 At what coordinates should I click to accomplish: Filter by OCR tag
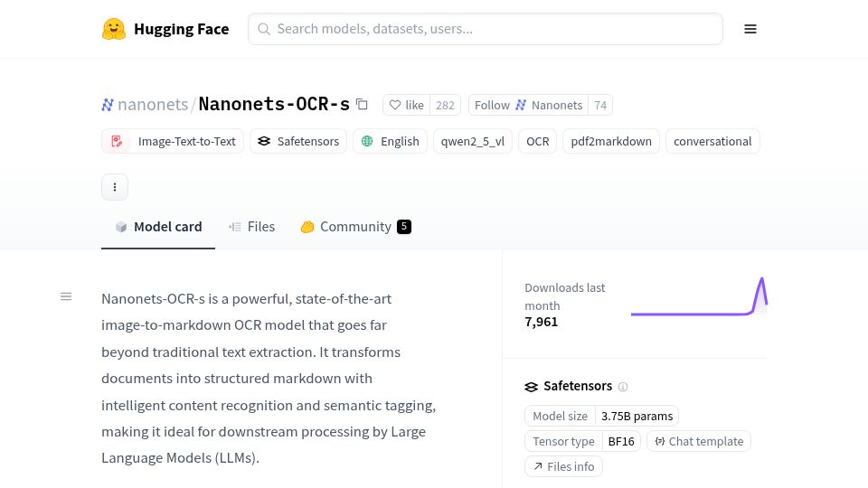(537, 141)
